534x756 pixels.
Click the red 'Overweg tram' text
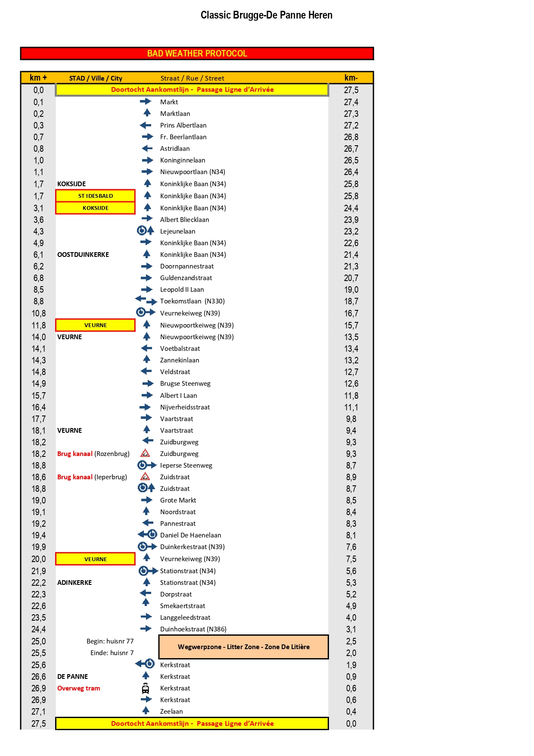[x=79, y=688]
